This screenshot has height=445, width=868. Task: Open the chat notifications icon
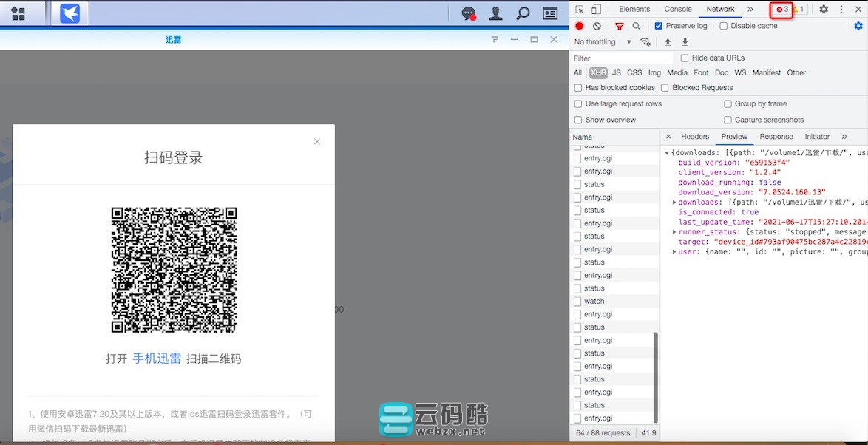point(468,13)
